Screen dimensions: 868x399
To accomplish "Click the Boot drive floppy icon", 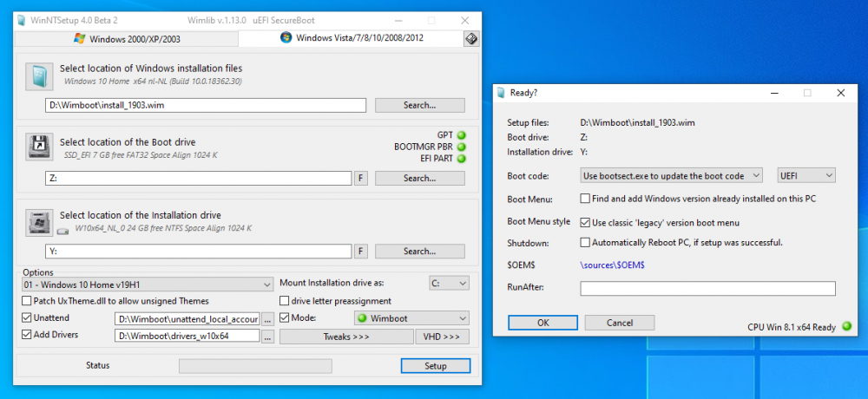I will pos(39,146).
